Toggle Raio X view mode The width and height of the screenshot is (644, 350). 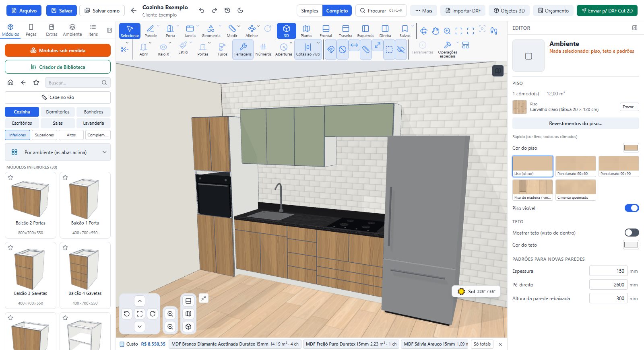[163, 49]
